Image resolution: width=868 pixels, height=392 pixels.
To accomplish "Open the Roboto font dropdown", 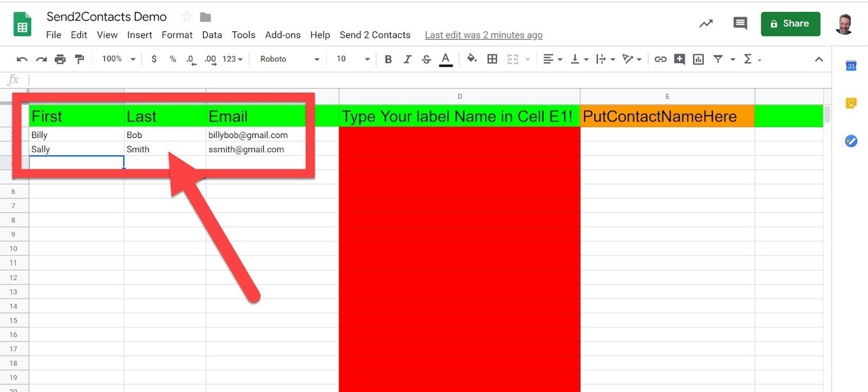I will click(289, 59).
